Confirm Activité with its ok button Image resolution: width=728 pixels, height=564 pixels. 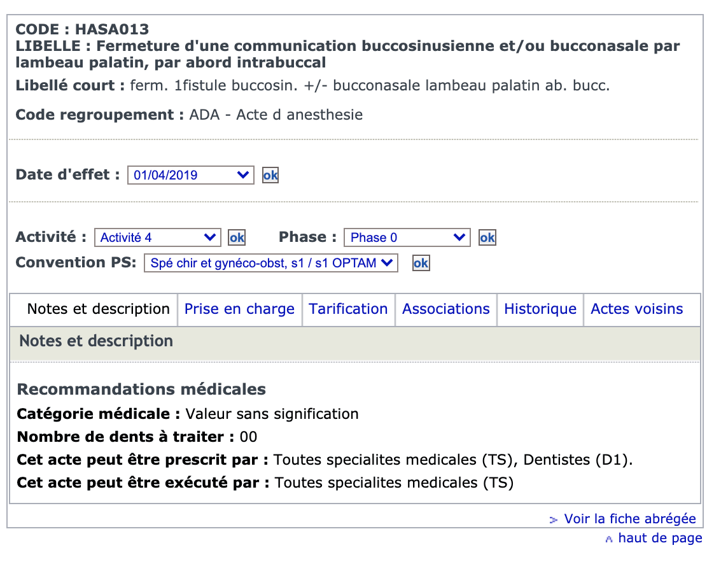(237, 237)
